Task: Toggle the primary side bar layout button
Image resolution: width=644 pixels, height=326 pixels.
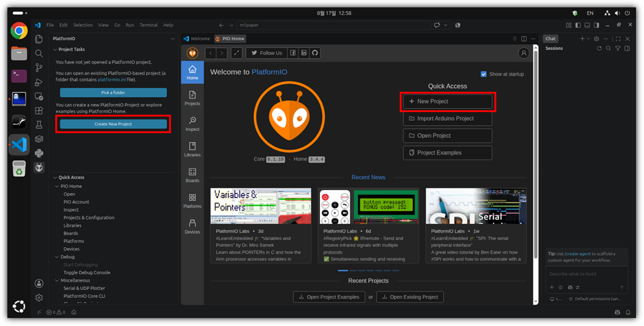Action: (578, 25)
